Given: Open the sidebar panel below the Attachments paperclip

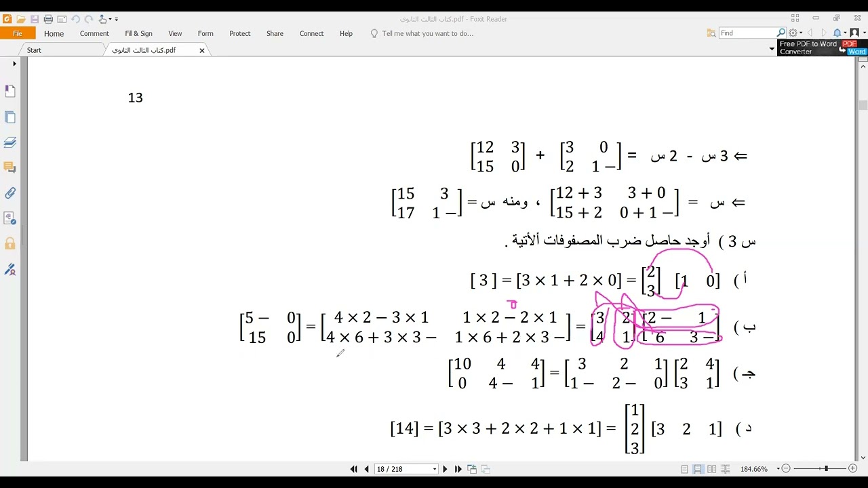Looking at the screenshot, I should pyautogui.click(x=10, y=218).
